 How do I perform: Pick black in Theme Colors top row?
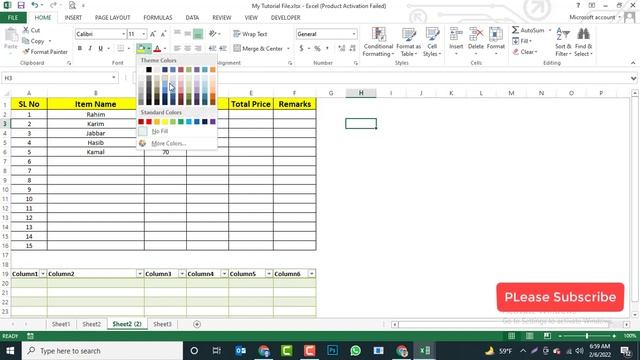click(x=149, y=70)
